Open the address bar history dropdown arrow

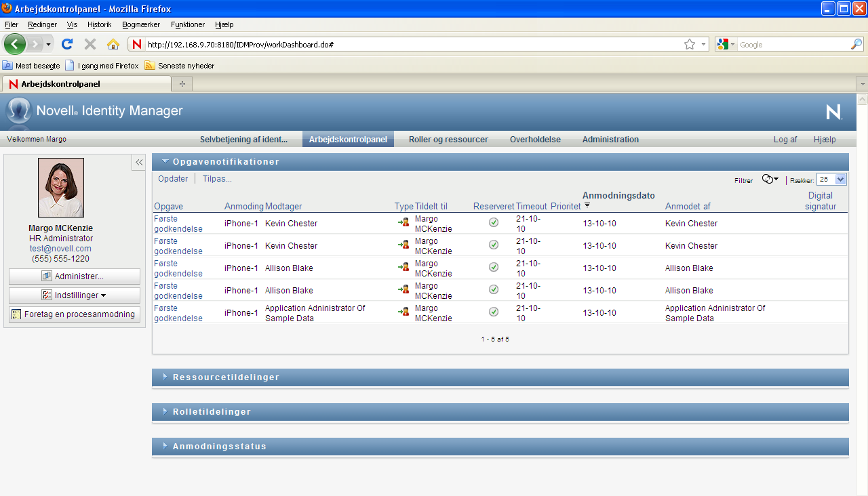[x=703, y=44]
